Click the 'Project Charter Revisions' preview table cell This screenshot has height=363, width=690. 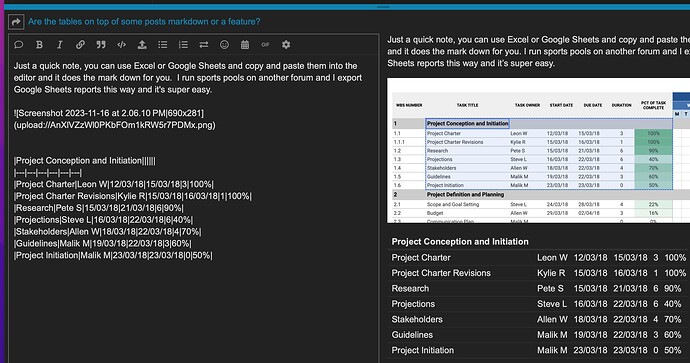441,273
